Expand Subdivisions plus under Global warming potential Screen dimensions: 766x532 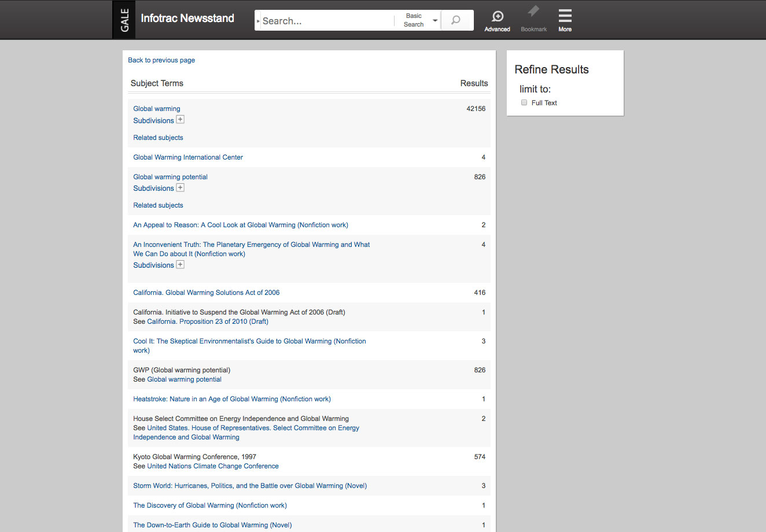(x=181, y=187)
